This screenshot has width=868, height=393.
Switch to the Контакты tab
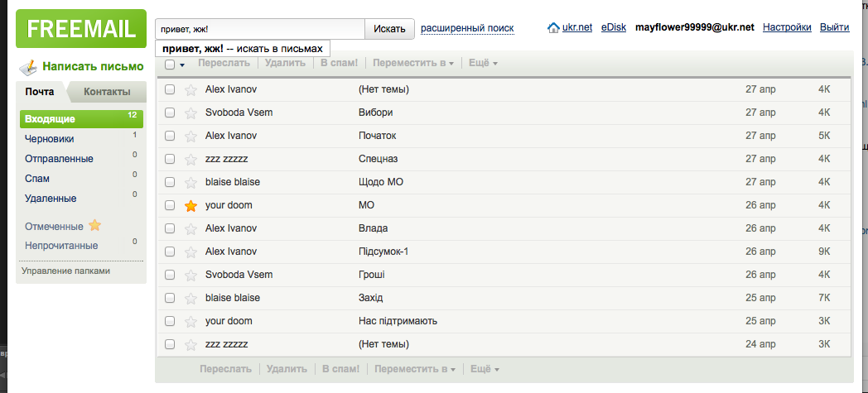point(107,92)
